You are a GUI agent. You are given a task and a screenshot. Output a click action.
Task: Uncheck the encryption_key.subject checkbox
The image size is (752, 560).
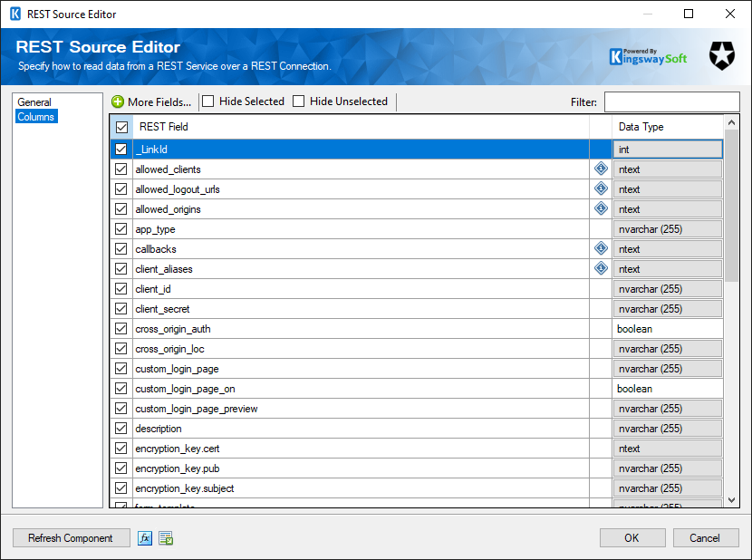[x=121, y=488]
